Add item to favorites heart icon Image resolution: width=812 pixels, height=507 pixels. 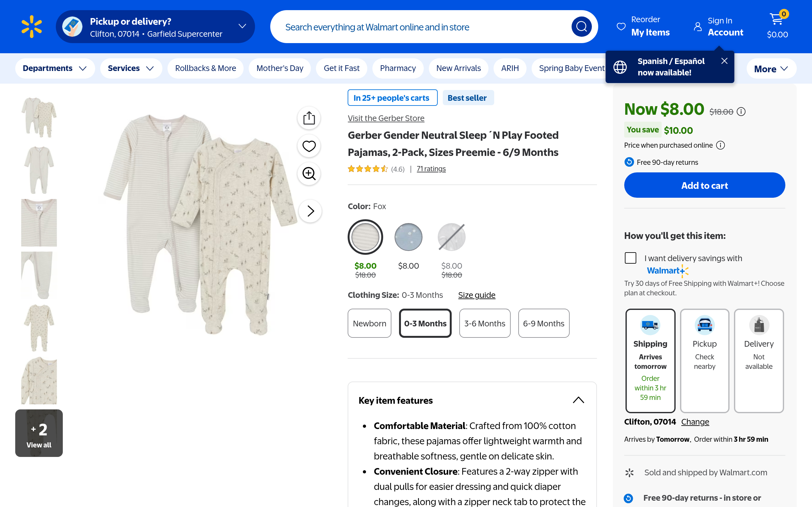[309, 146]
